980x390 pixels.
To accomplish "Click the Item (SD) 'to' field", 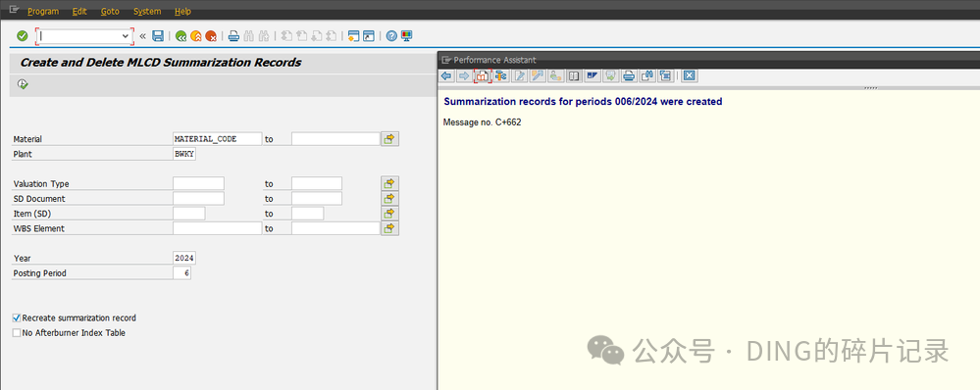I will [307, 214].
